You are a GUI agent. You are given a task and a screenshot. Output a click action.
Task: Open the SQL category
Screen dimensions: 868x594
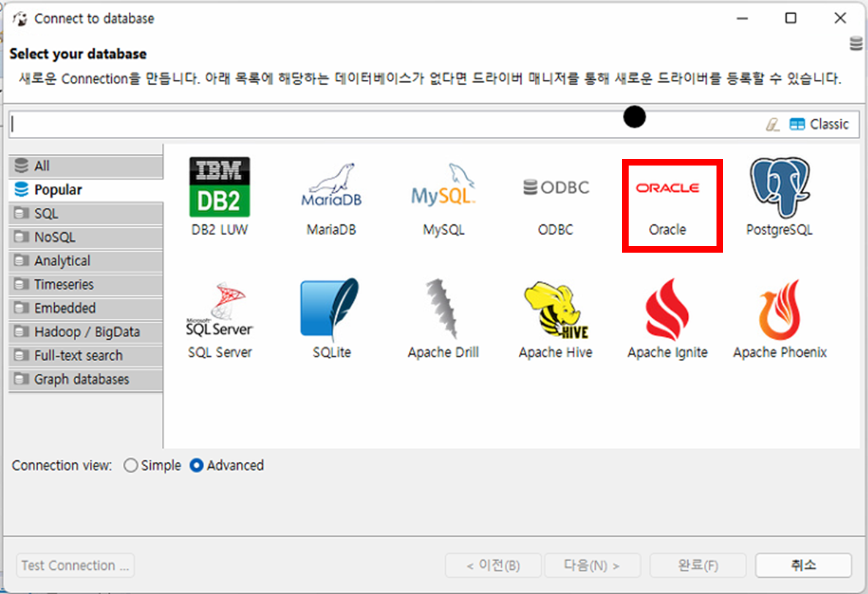(86, 213)
